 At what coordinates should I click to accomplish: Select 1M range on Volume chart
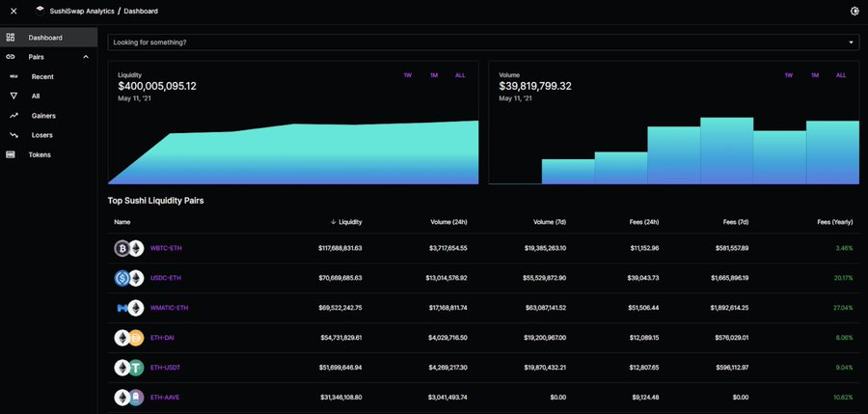point(815,75)
